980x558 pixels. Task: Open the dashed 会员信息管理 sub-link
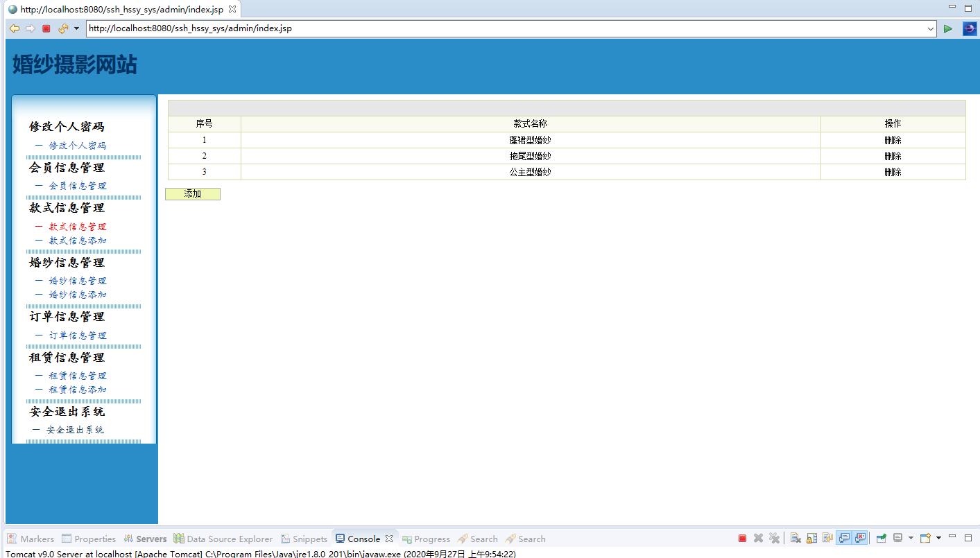pyautogui.click(x=78, y=186)
